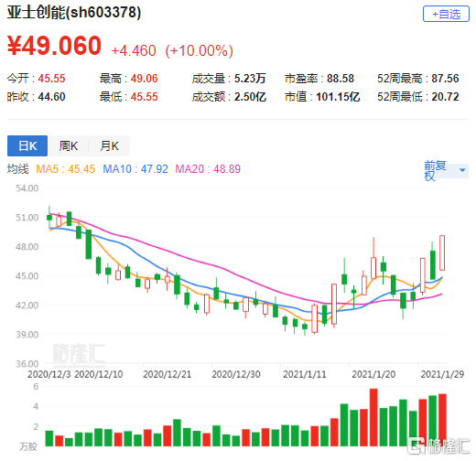Click the last red volume bar on the right
Screen dimensions: 476x461
click(x=442, y=420)
